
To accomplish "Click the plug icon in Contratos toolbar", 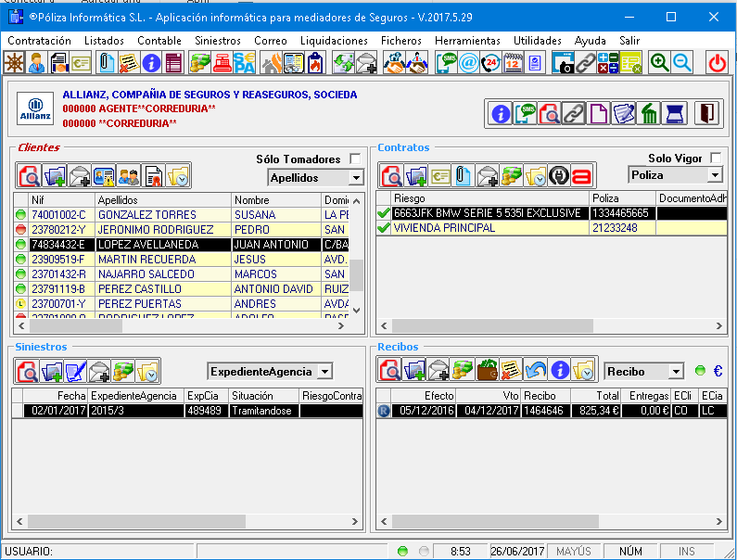I will (x=559, y=176).
